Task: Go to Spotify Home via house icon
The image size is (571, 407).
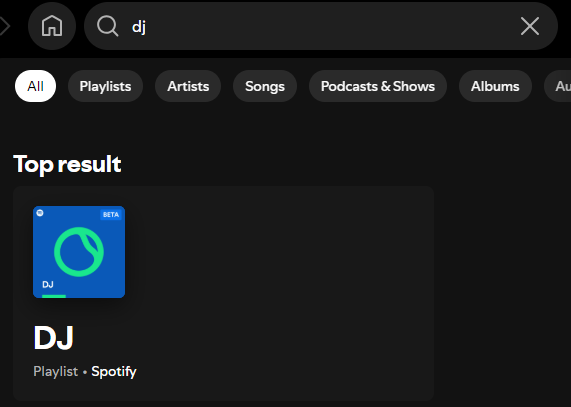Action: click(52, 26)
